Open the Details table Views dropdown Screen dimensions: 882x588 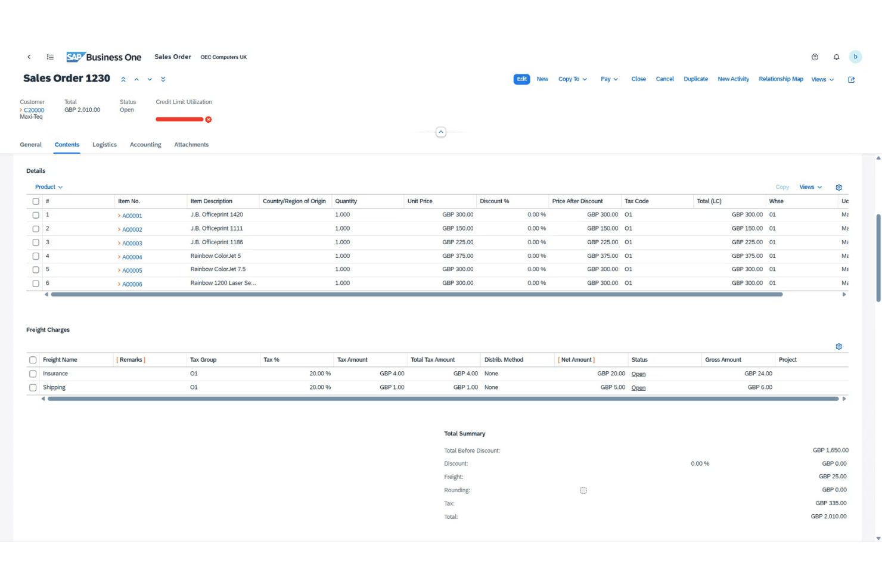[810, 187]
